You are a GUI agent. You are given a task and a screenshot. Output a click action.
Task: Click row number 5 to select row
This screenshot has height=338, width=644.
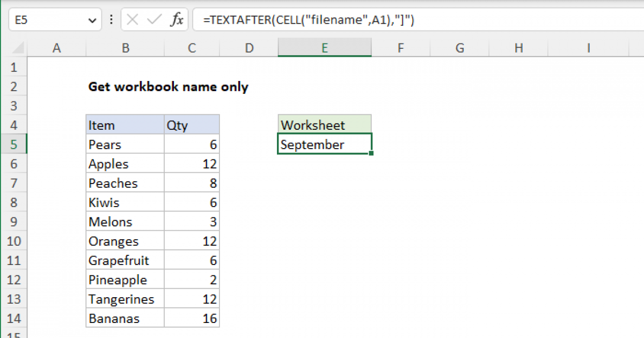[x=14, y=144]
